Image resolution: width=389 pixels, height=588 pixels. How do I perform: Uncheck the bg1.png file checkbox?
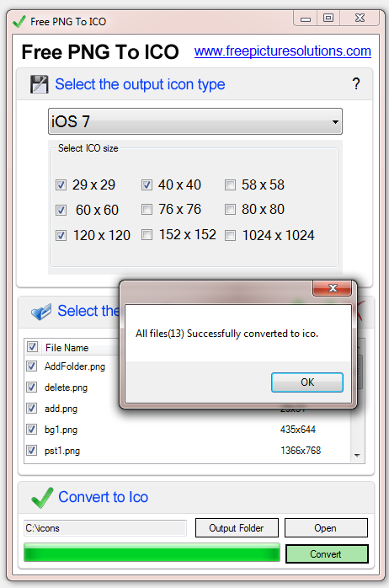click(x=31, y=429)
